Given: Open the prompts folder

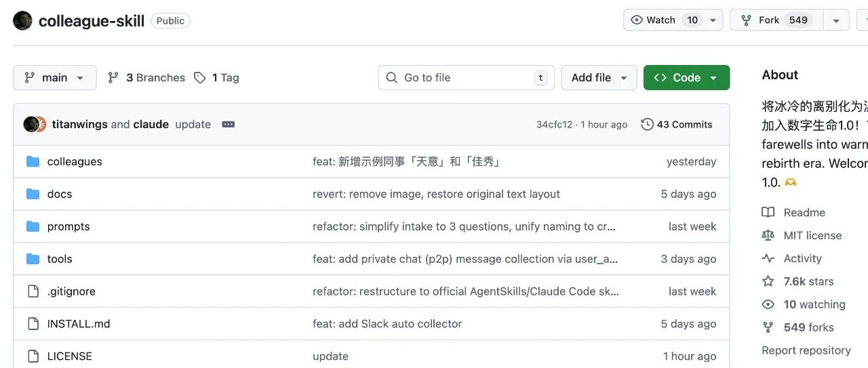Looking at the screenshot, I should (x=68, y=226).
